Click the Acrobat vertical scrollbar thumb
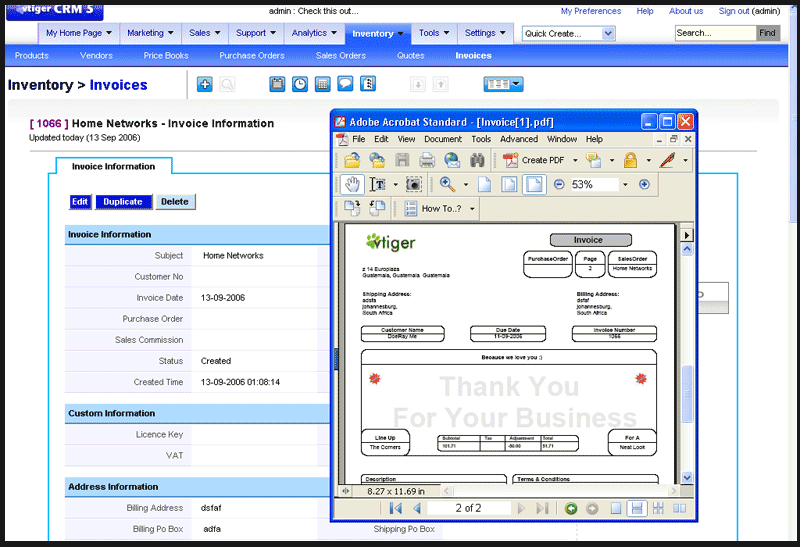The width and height of the screenshot is (800, 547). [687, 393]
